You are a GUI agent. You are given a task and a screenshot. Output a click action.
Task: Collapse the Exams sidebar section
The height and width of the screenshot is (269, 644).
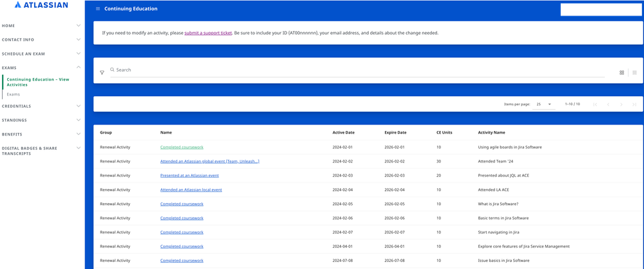(x=41, y=68)
